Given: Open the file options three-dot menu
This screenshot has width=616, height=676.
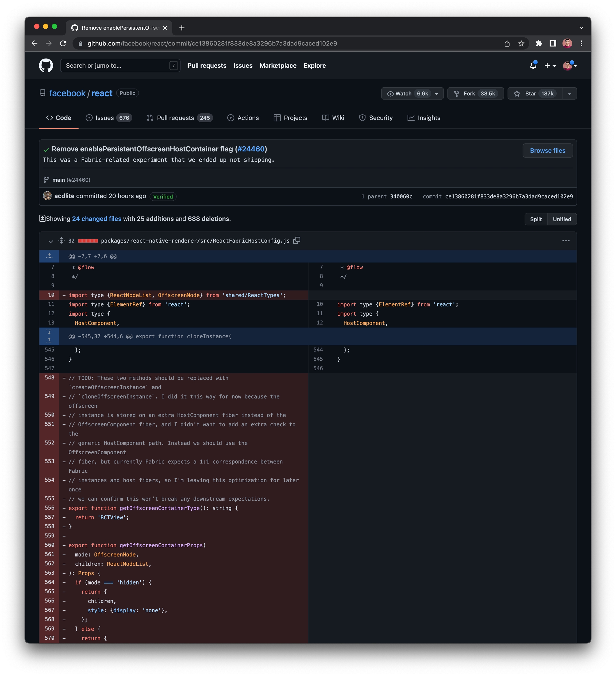Looking at the screenshot, I should 566,240.
